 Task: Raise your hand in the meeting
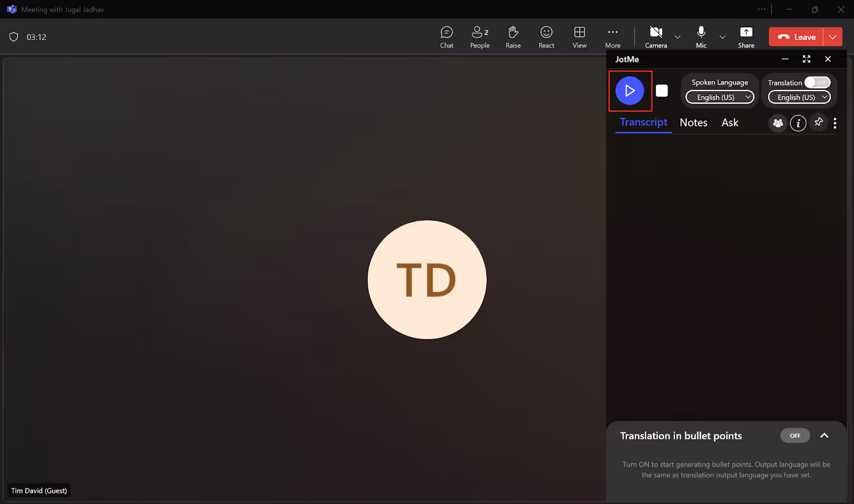pyautogui.click(x=513, y=37)
